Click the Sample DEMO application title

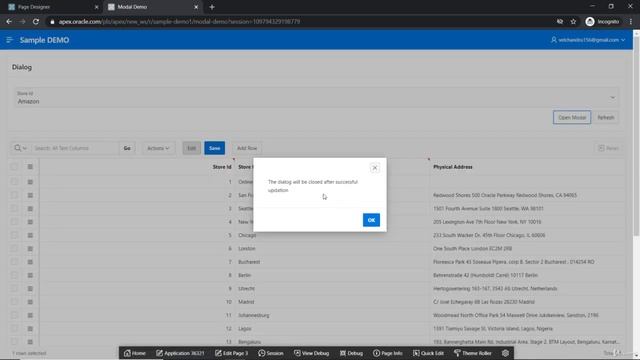click(44, 40)
